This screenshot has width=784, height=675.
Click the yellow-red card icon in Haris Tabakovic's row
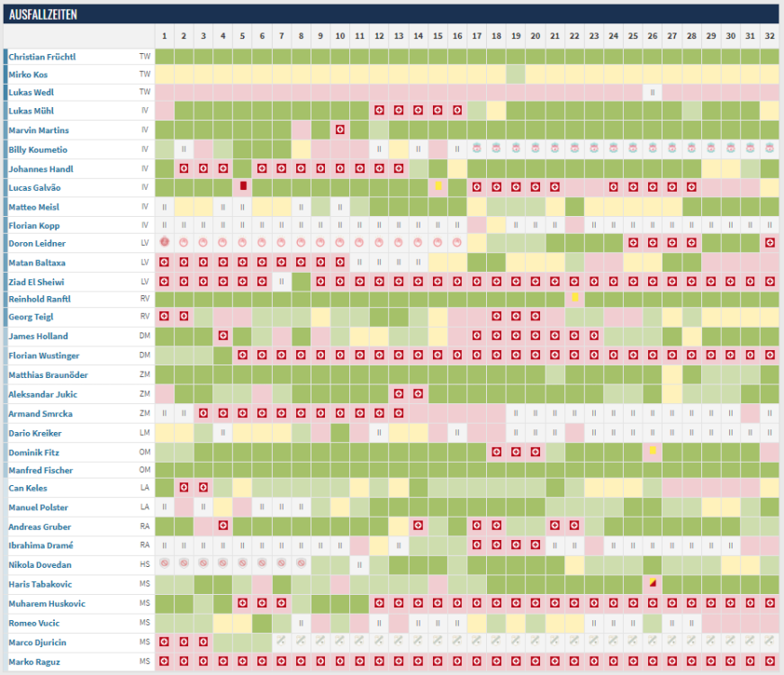(653, 582)
